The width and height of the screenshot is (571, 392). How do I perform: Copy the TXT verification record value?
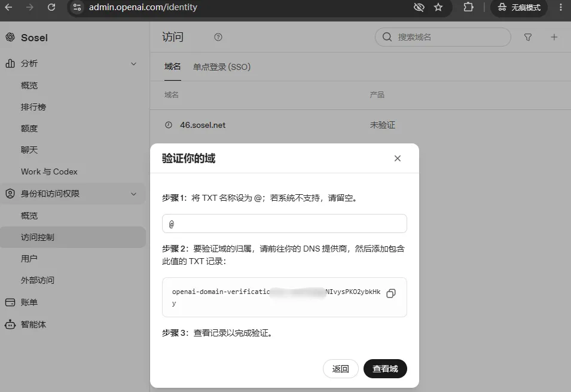[x=391, y=293]
